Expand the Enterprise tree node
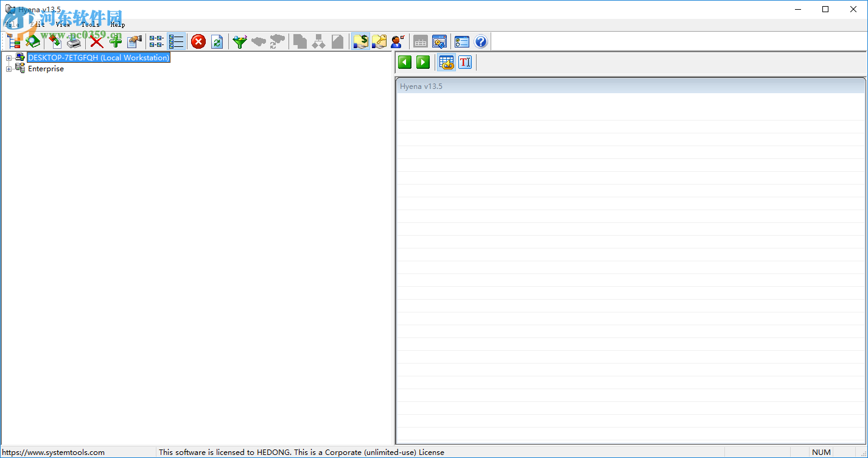The image size is (868, 458). point(8,68)
